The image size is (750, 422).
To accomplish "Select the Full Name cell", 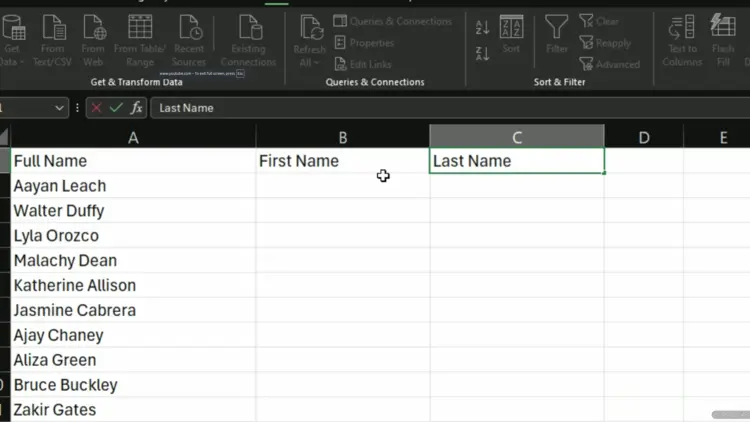I will point(133,161).
